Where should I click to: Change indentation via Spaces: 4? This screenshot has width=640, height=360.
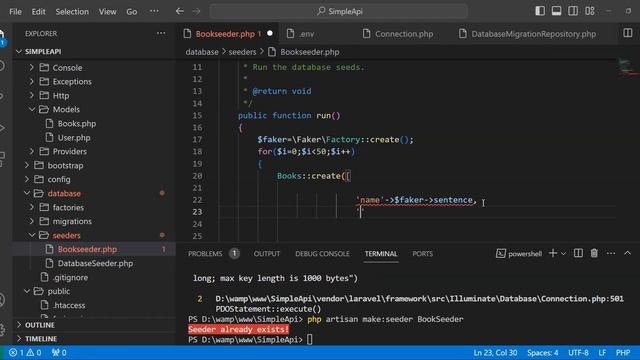tap(542, 353)
